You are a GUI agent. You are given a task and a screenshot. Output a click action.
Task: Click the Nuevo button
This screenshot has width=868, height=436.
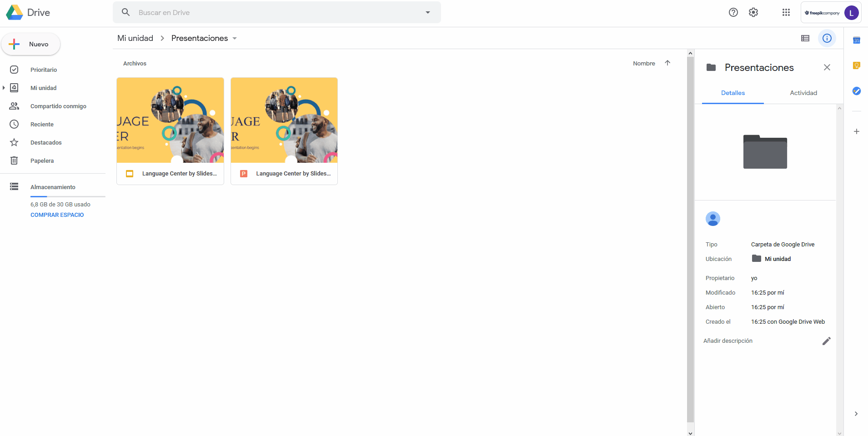point(31,44)
